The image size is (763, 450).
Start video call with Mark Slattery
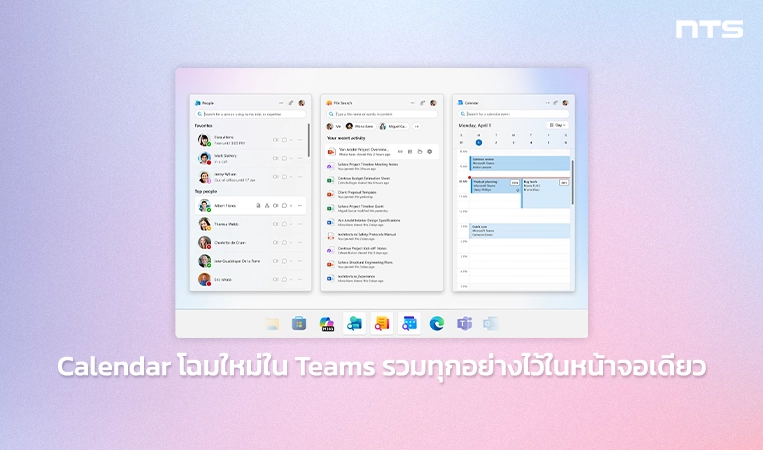tap(275, 158)
